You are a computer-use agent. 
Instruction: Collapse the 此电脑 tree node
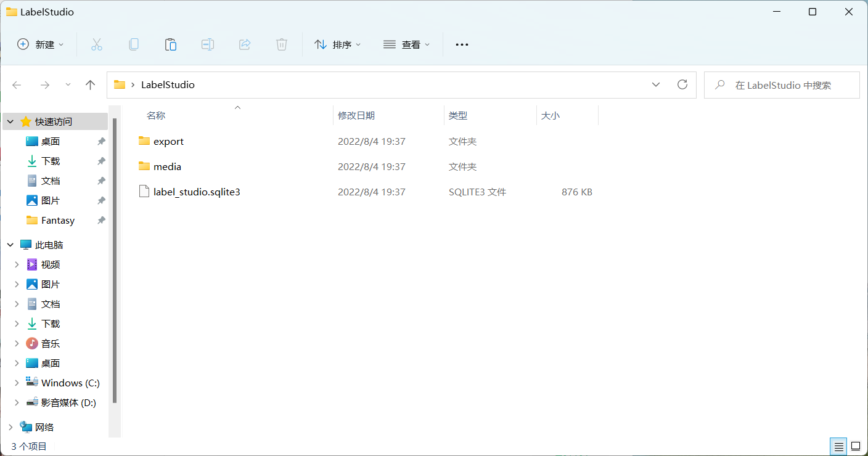pyautogui.click(x=10, y=245)
